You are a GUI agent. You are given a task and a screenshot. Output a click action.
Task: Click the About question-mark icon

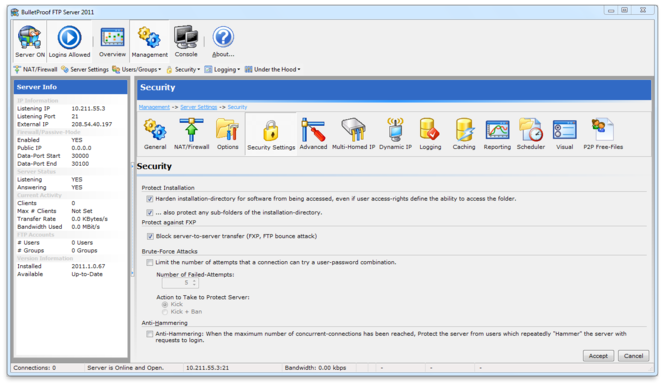pyautogui.click(x=223, y=37)
